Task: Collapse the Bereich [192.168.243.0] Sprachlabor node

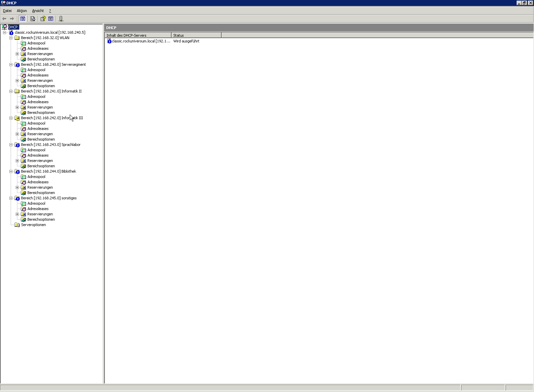Action: pos(11,145)
